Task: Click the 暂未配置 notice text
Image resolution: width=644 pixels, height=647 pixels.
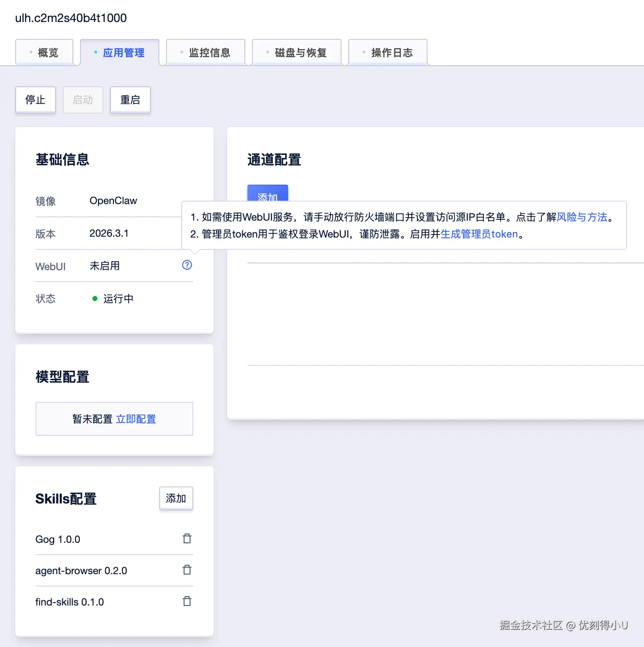Action: click(x=92, y=419)
